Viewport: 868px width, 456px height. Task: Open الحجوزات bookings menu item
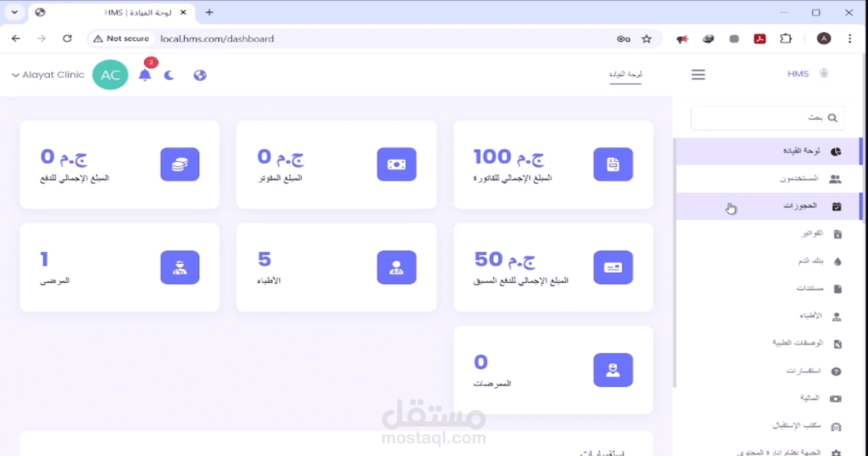tap(769, 206)
